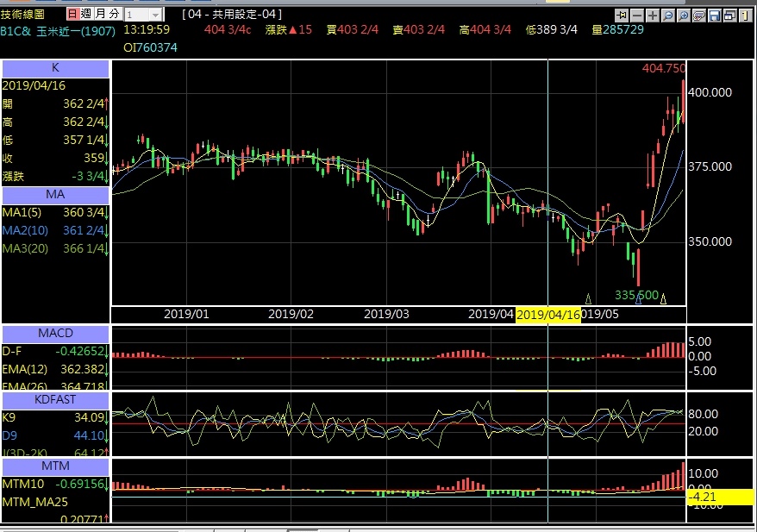Viewport: 757px width, 532px height.
Task: Click the D-F value -0.42652
Action: (x=79, y=352)
